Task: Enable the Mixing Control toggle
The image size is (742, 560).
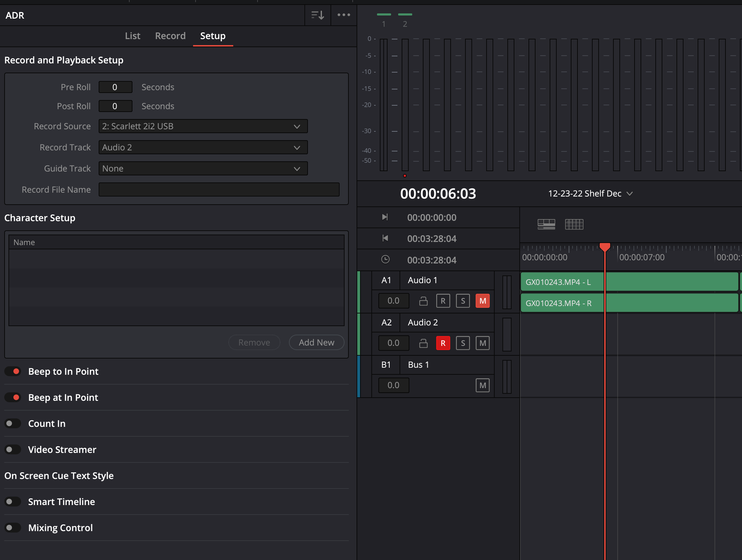Action: (13, 528)
